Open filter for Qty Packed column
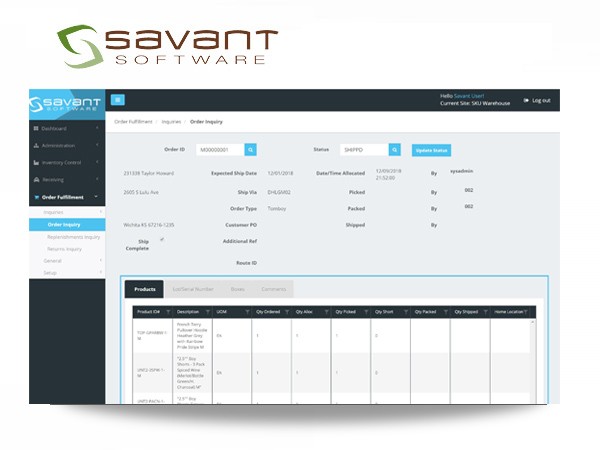600x450 pixels. coord(445,312)
